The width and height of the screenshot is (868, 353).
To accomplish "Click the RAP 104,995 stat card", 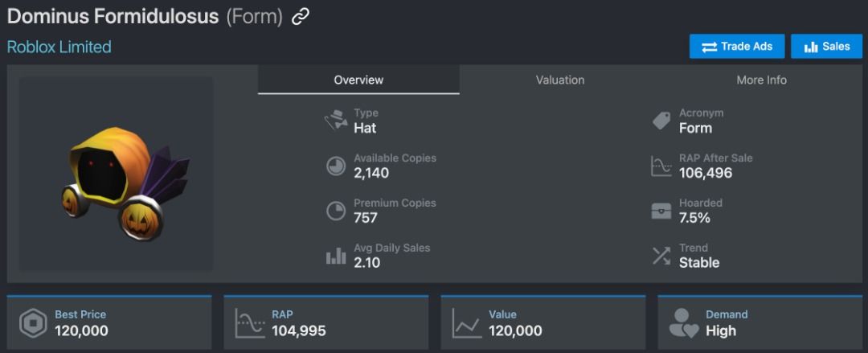I will (x=326, y=323).
